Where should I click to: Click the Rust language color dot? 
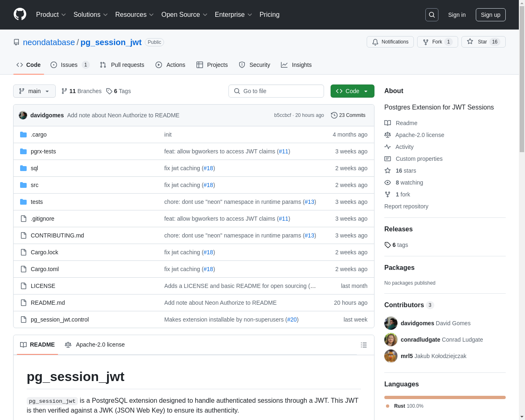[x=388, y=406]
